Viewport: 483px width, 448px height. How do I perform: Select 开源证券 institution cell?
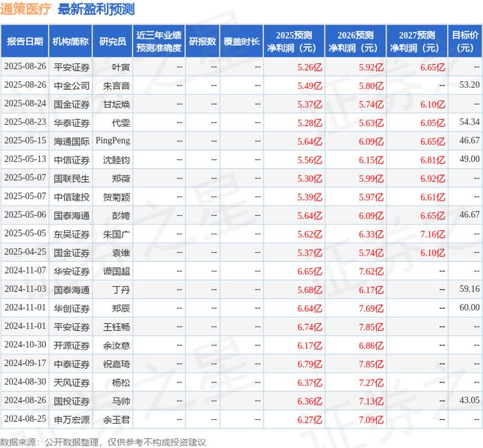tap(72, 345)
